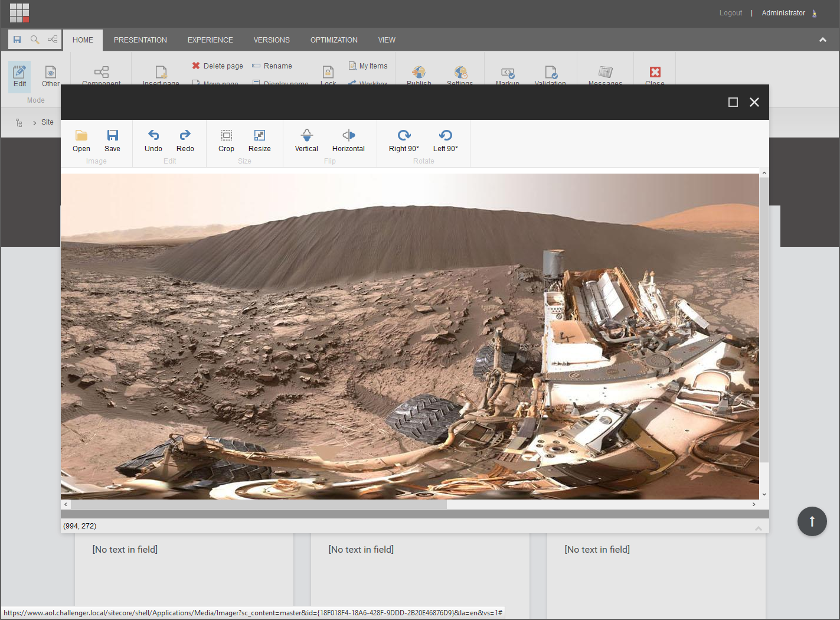Enable Edit mode in the ribbon
Screen dimensions: 840x620
tap(19, 76)
